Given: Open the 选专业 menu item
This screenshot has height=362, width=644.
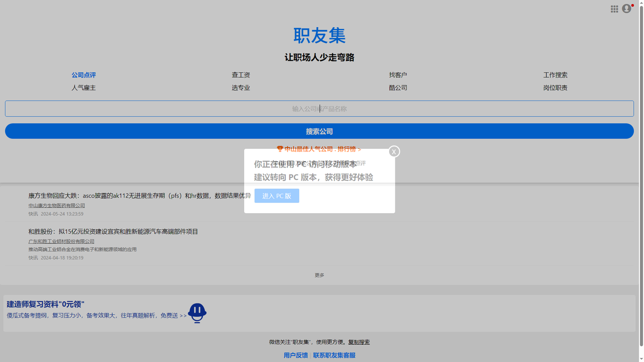Looking at the screenshot, I should coord(241,88).
